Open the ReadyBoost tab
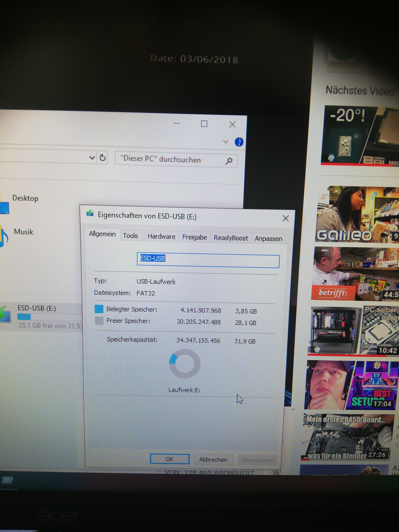 pyautogui.click(x=231, y=238)
